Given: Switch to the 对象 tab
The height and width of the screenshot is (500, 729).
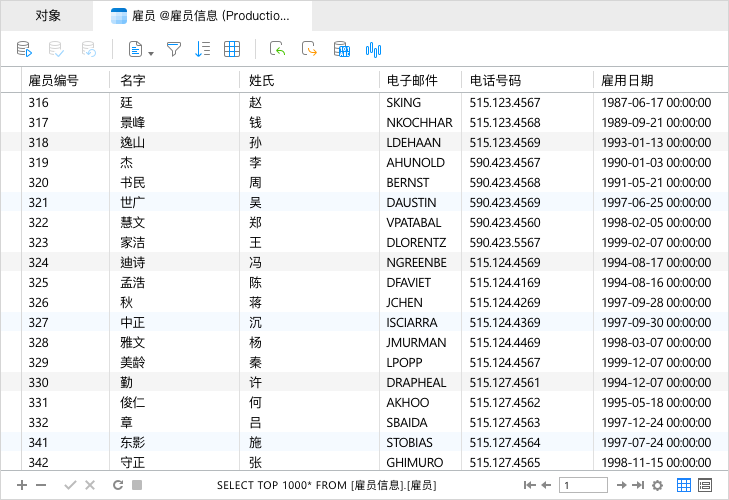Looking at the screenshot, I should click(48, 15).
